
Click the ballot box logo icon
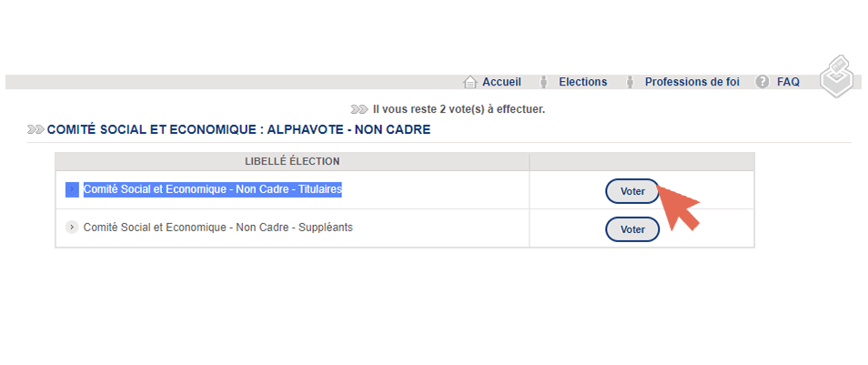tap(838, 76)
